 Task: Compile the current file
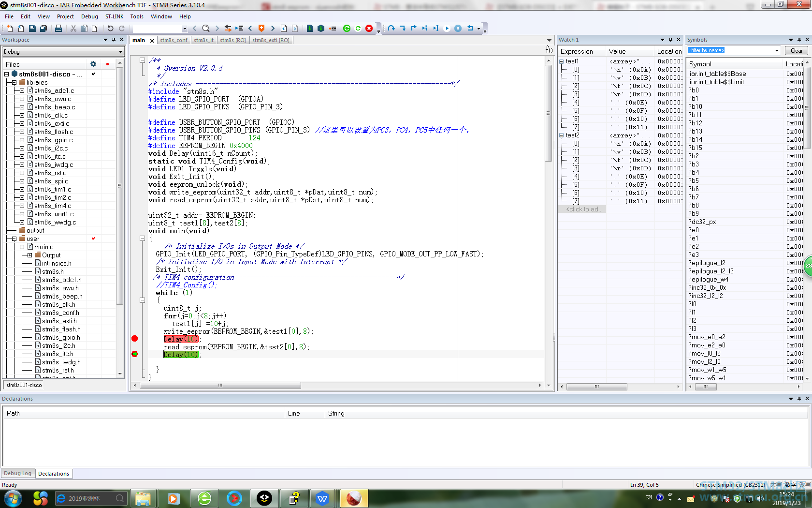[x=310, y=29]
